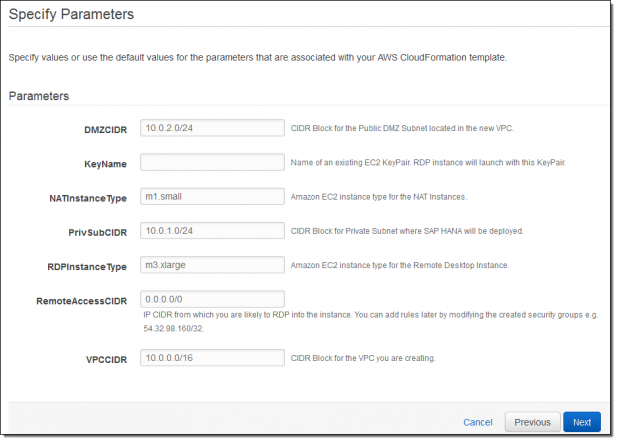Click the Specify Parameters page heading
Screen dimensions: 618x442
(x=71, y=15)
